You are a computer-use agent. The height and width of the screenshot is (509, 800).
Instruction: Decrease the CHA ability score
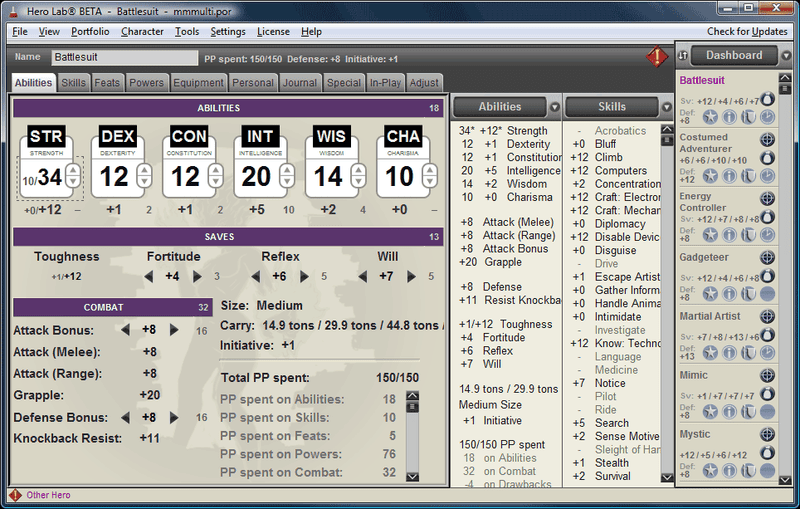tap(430, 181)
